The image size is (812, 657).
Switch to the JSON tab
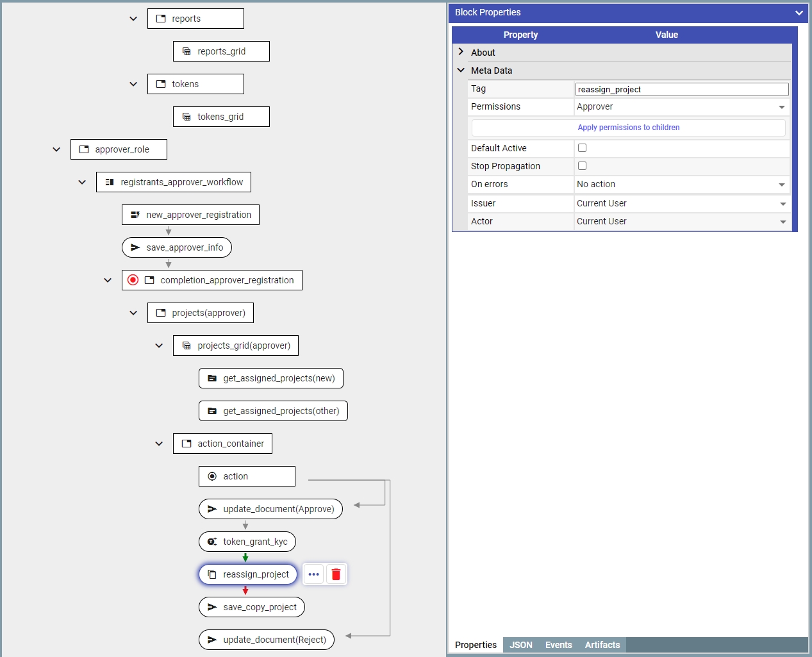click(x=520, y=645)
